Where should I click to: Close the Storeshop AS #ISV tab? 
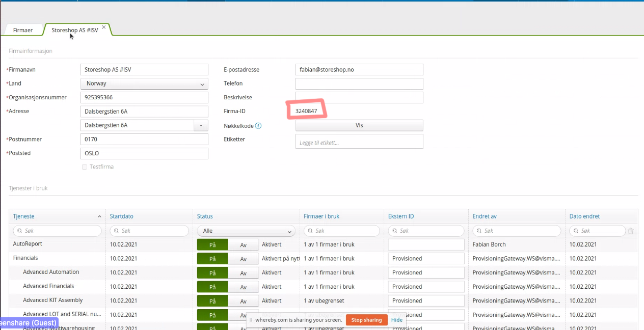tap(104, 28)
